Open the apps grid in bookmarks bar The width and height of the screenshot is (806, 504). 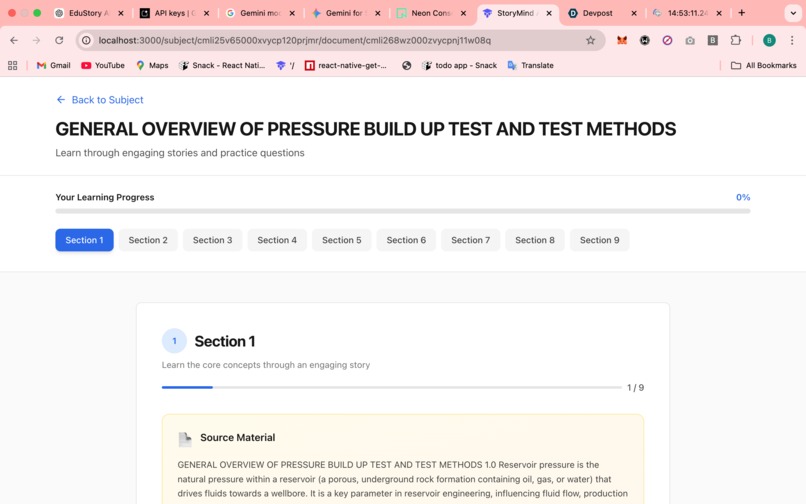[13, 65]
